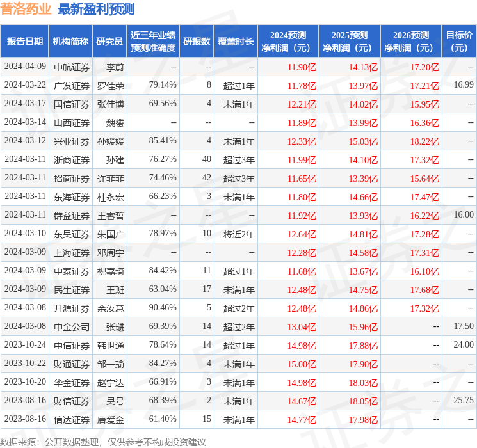This screenshot has height=448, width=477.
Task: Click target price 16.99
Action: point(464,85)
